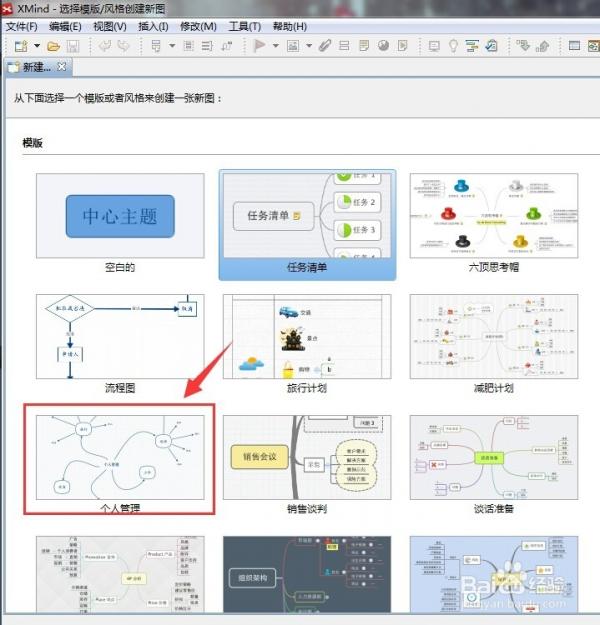This screenshot has width=600, height=625.
Task: Click the Insert image icon
Action: click(293, 46)
